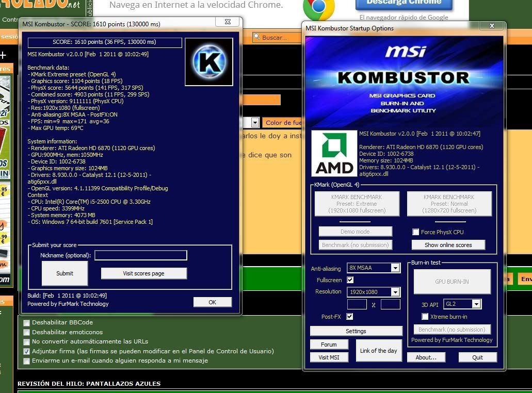Uncheck the Fullscreen checkbox
The height and width of the screenshot is (393, 532).
[350, 280]
